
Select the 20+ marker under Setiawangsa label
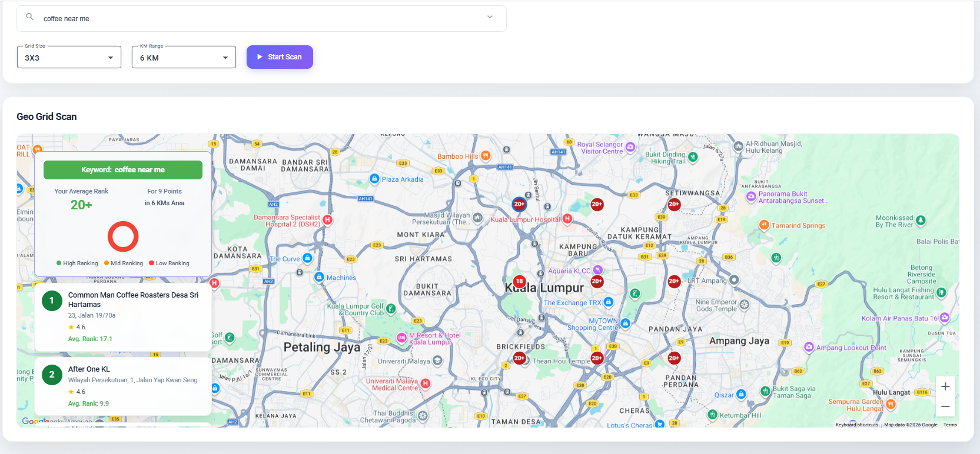[x=674, y=205]
